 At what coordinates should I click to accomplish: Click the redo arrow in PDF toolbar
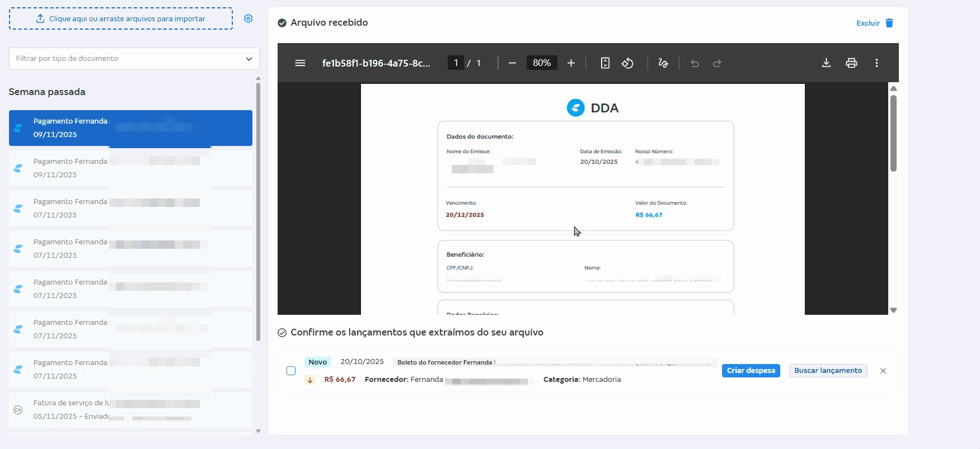point(717,63)
